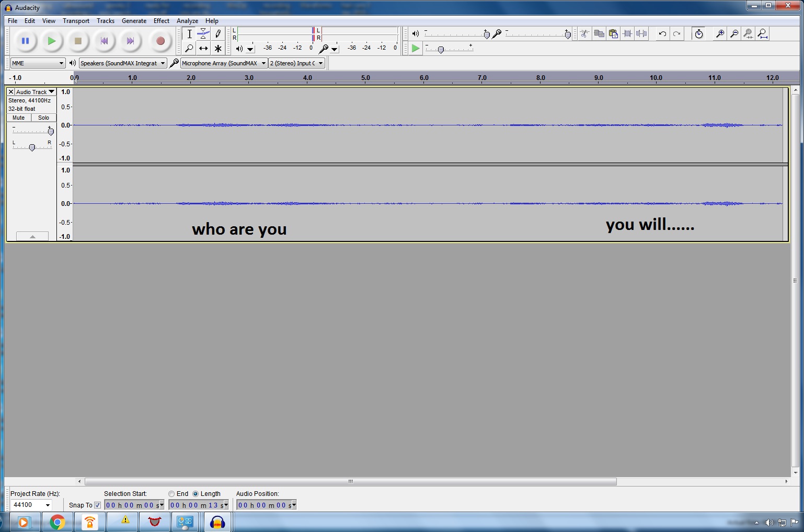Click the track pan L/R slider handle
Screen dimensions: 804x532
(x=32, y=148)
